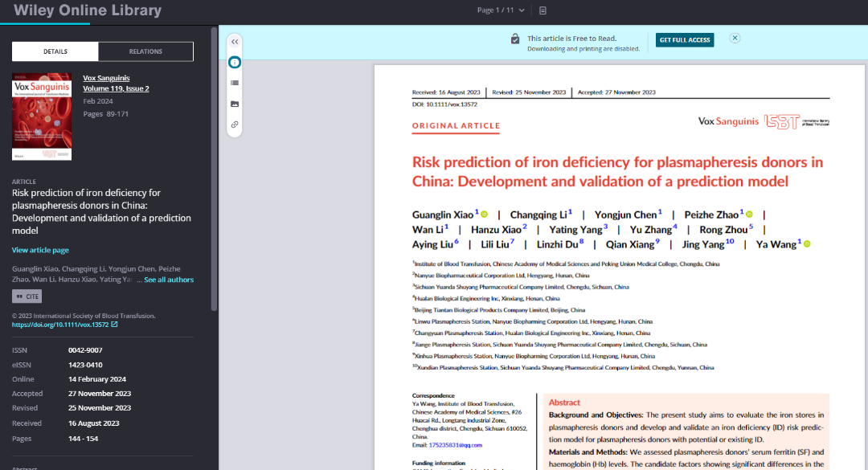Open the Volume 119, Issue 2 link

pos(116,88)
